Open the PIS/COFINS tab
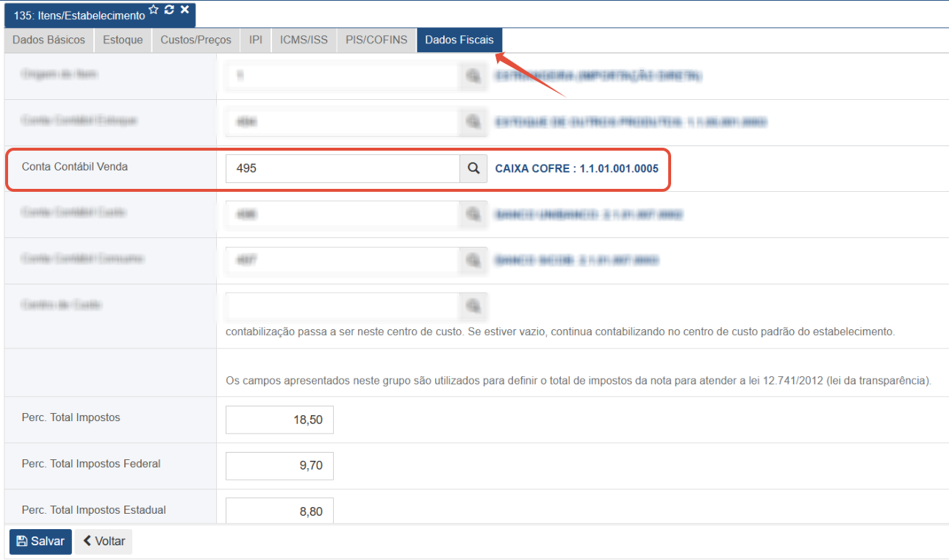The width and height of the screenshot is (949, 560). click(x=376, y=40)
